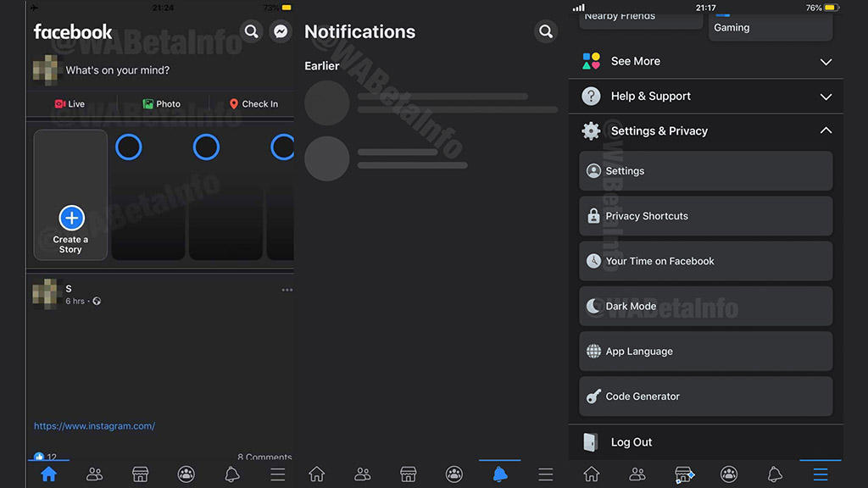This screenshot has width=868, height=488.
Task: Click the search icon beside the facebook logo
Action: pos(251,32)
